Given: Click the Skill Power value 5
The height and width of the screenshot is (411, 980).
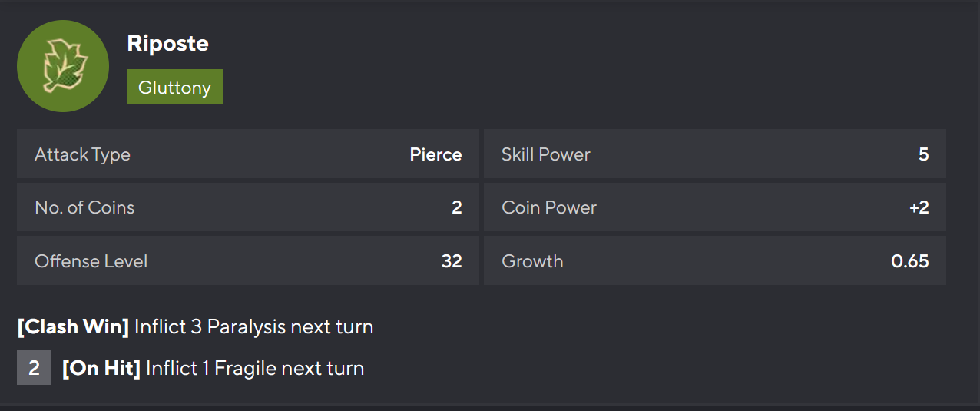Looking at the screenshot, I should pos(923,154).
